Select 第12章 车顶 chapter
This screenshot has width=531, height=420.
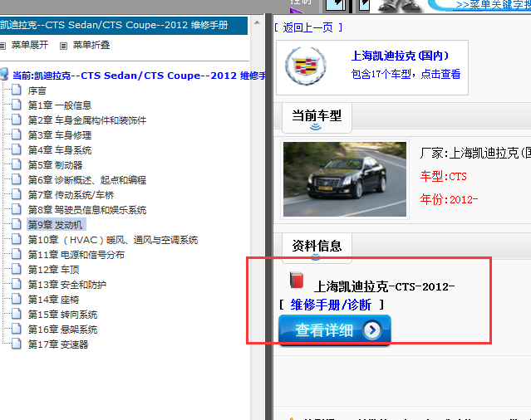(53, 270)
